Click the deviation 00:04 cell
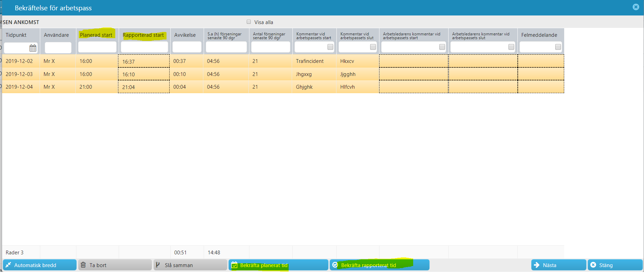This screenshot has width=644, height=276. click(x=187, y=87)
